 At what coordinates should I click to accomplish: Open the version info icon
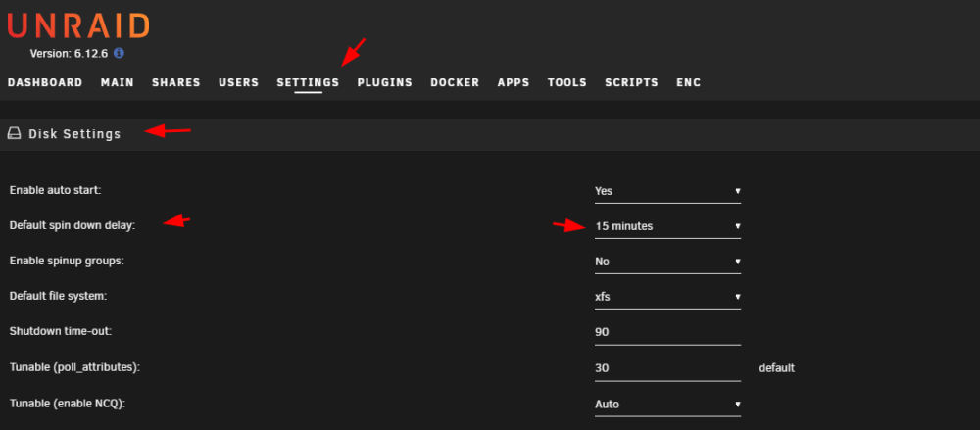119,53
